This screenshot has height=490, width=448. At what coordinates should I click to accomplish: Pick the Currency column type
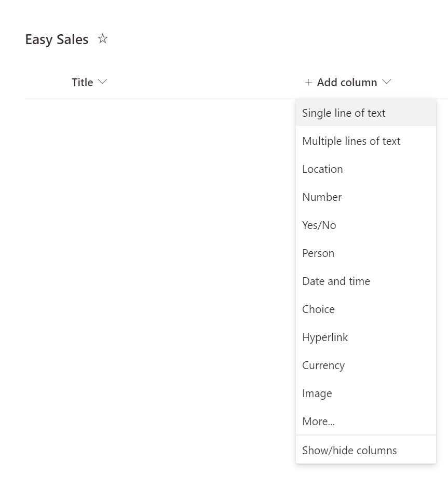point(323,365)
